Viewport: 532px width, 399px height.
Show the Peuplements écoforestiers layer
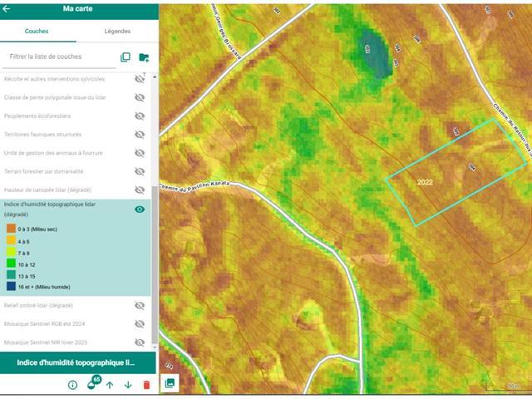click(x=140, y=116)
